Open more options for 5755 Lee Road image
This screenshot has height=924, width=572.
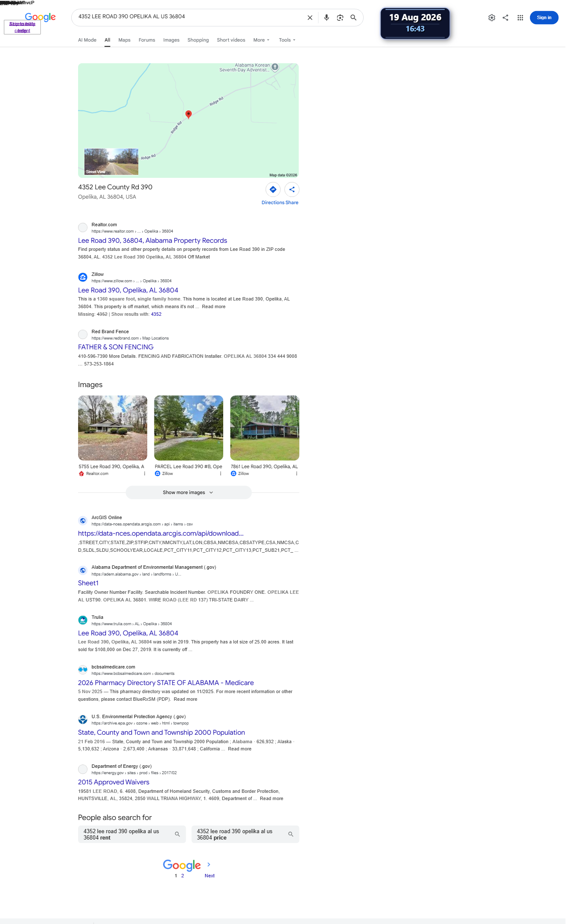(145, 474)
